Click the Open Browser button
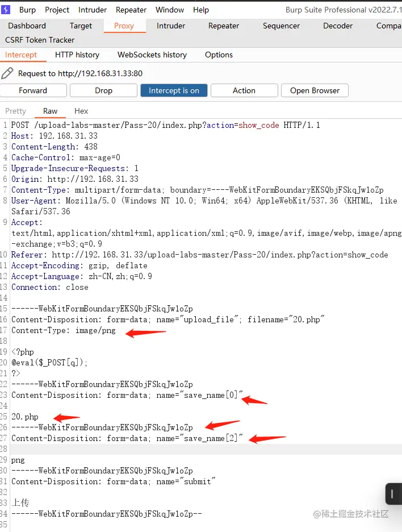Viewport: 402px width, 532px height. pos(315,90)
